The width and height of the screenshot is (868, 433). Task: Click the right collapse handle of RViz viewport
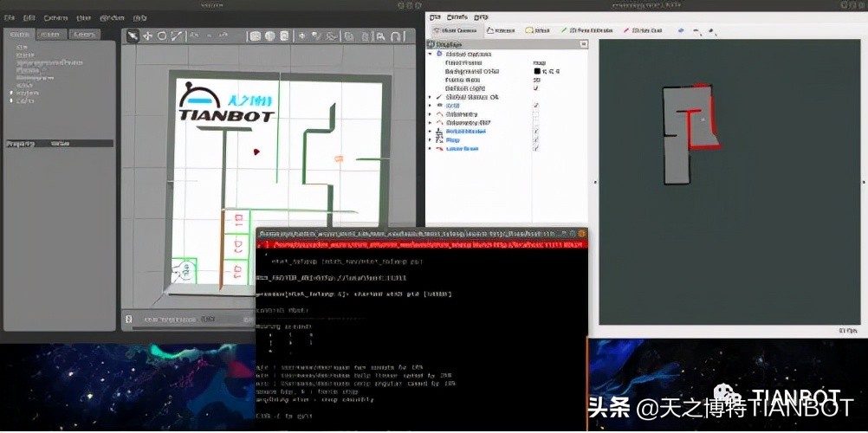[864, 182]
